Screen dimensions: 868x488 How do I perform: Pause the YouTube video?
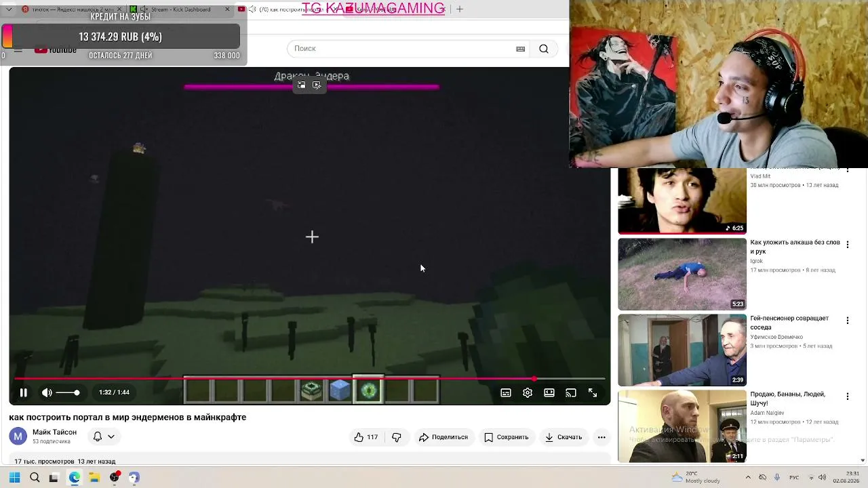point(23,392)
